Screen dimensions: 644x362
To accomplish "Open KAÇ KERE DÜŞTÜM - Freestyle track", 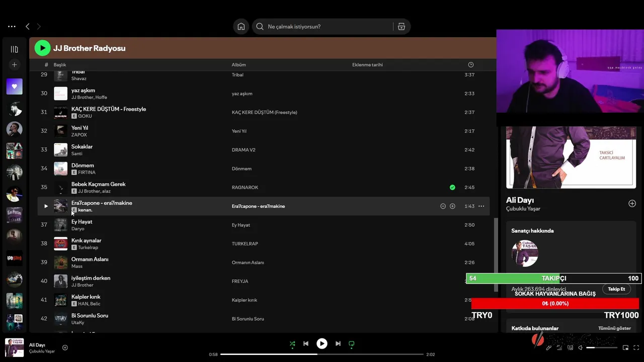I will click(109, 109).
